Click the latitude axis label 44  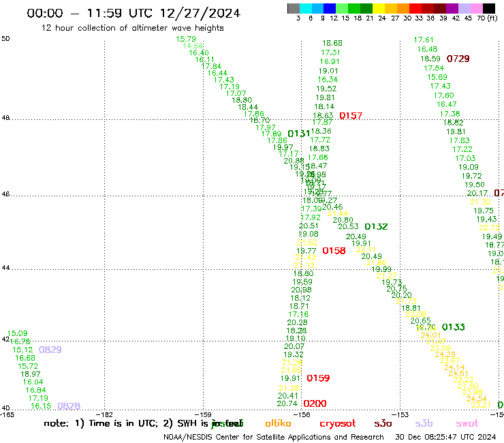pyautogui.click(x=5, y=268)
